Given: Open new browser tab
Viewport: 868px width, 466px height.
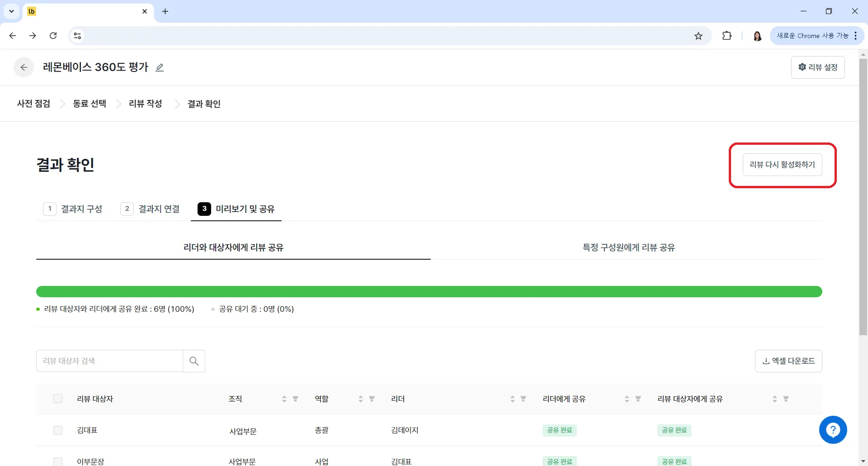Looking at the screenshot, I should pos(165,11).
